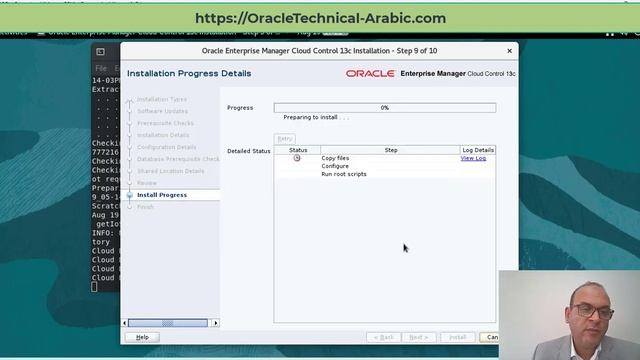The width and height of the screenshot is (640, 360).
Task: Click the Oracle logo in installer header
Action: click(x=370, y=73)
